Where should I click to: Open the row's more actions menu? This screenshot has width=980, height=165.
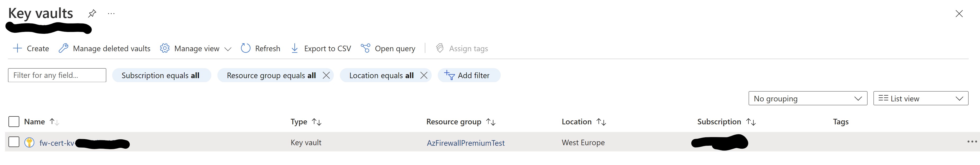pos(972,142)
